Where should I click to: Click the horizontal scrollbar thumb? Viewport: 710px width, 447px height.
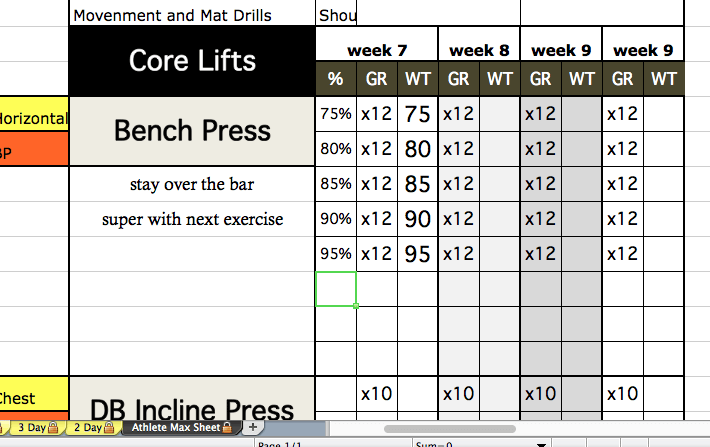point(450,429)
